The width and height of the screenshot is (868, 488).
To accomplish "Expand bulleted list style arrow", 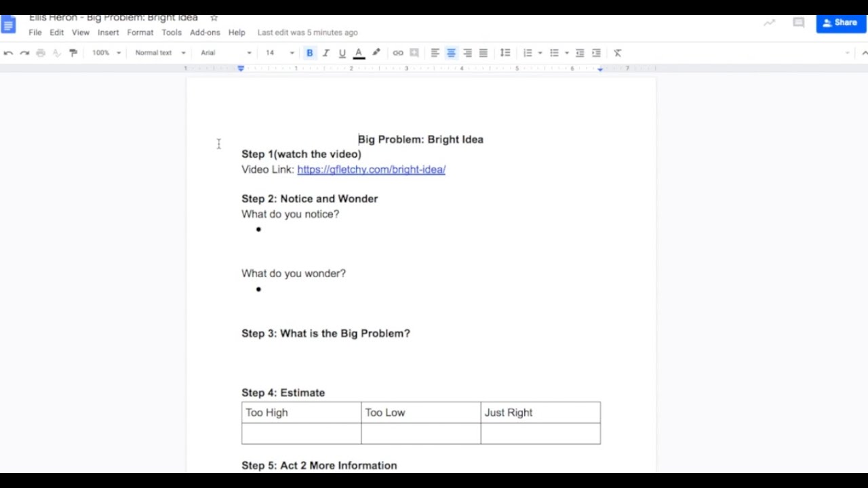I will [567, 53].
